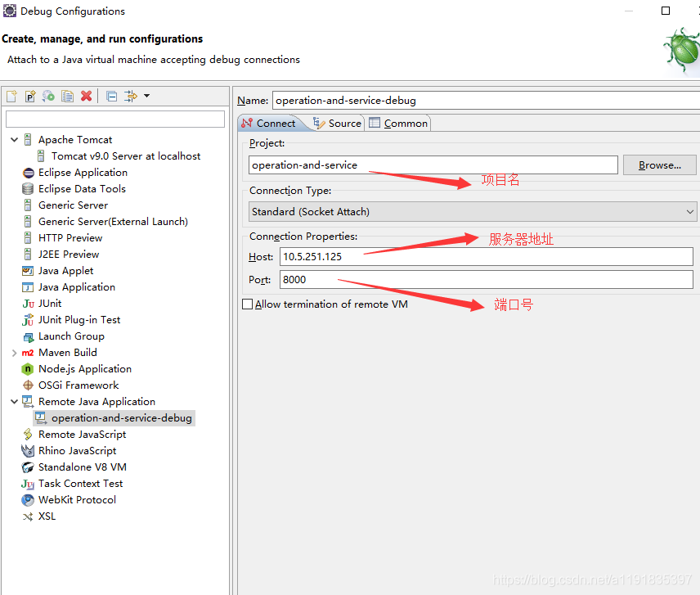
Task: Select Eclipse Application icon
Action: click(x=28, y=173)
